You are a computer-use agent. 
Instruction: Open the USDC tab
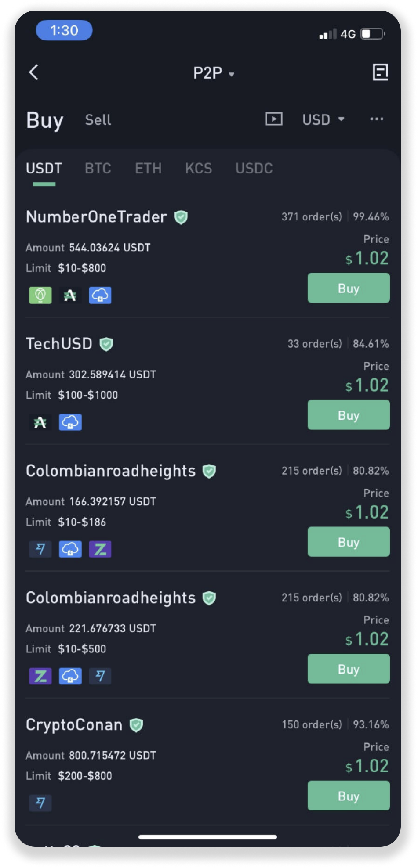[254, 168]
